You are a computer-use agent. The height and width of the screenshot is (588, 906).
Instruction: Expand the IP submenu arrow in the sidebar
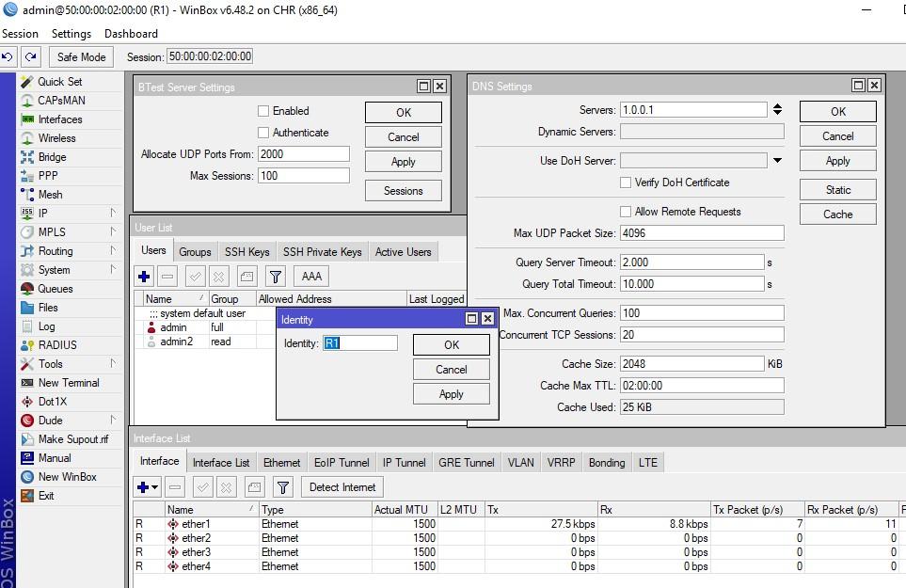[x=113, y=214]
